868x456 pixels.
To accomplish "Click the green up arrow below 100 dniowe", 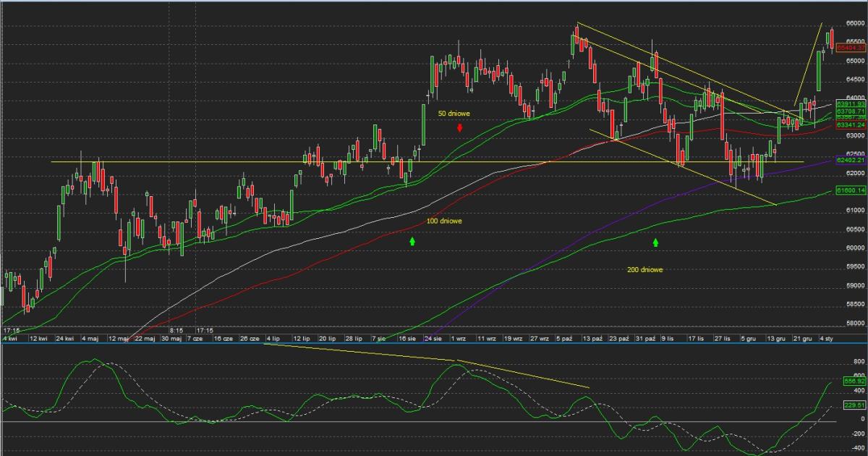I will pos(412,240).
